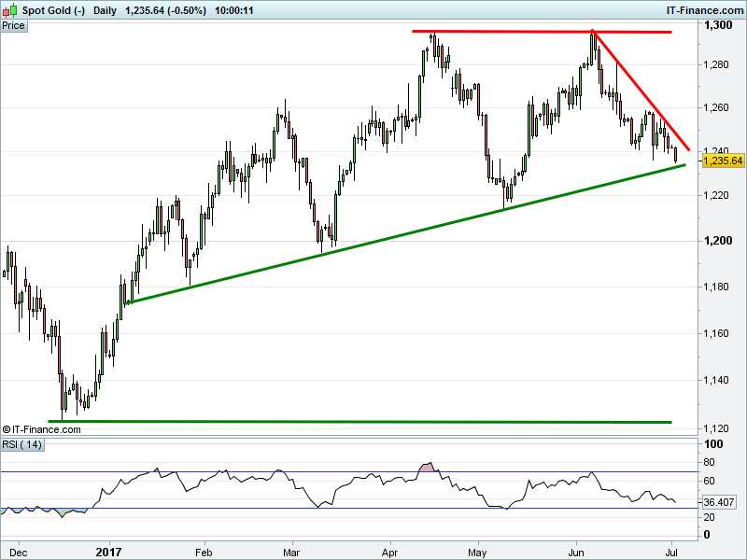The width and height of the screenshot is (747, 560).
Task: Click the Jun date axis label
Action: pyautogui.click(x=576, y=553)
